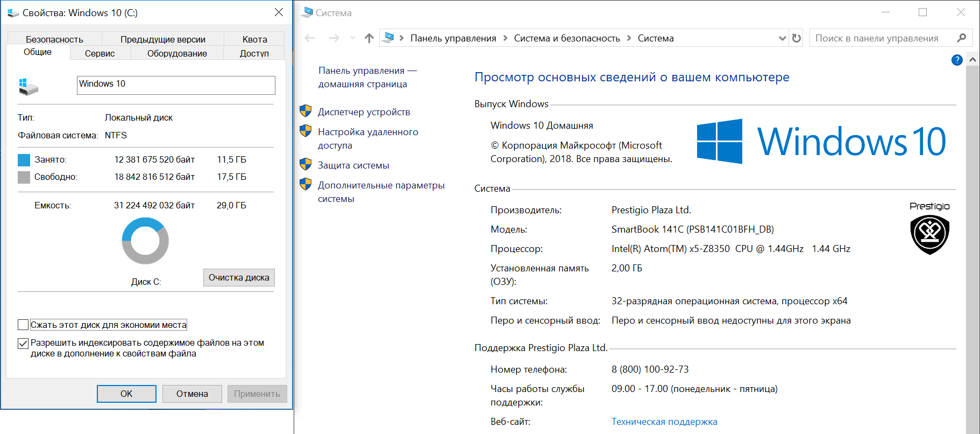
Task: Click Применить button
Action: tap(257, 394)
